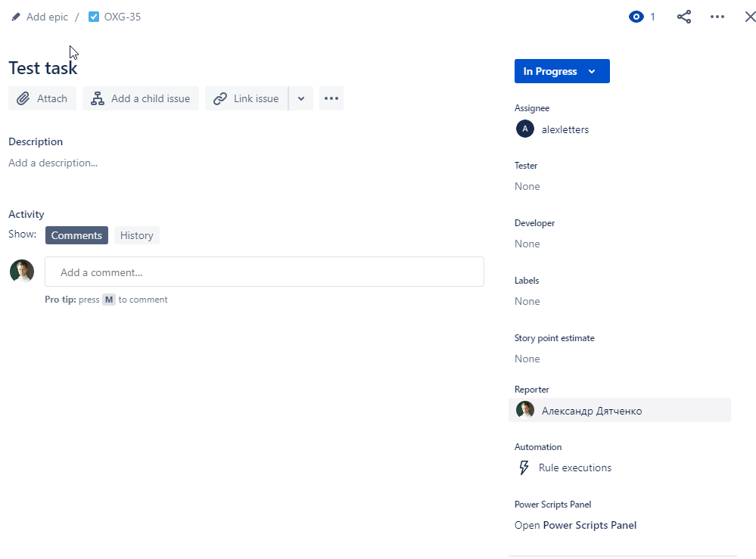The height and width of the screenshot is (559, 756).
Task: Click the Test task title to edit
Action: coord(43,68)
